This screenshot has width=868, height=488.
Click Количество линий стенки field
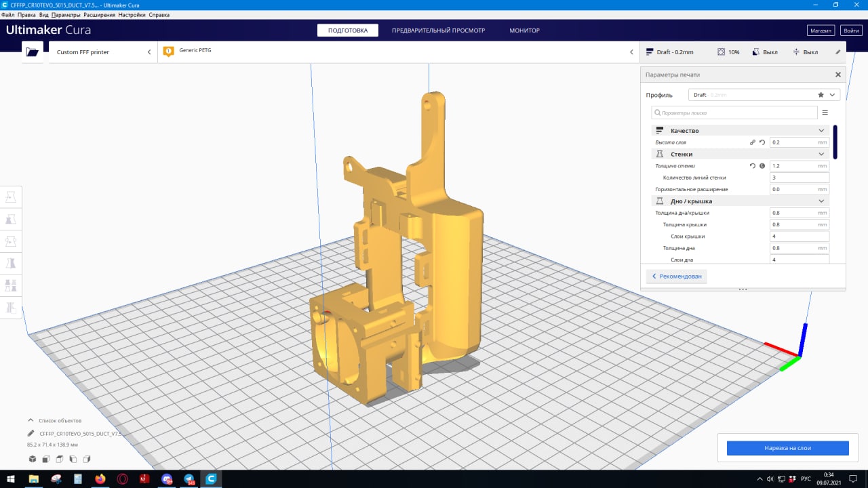(x=800, y=178)
